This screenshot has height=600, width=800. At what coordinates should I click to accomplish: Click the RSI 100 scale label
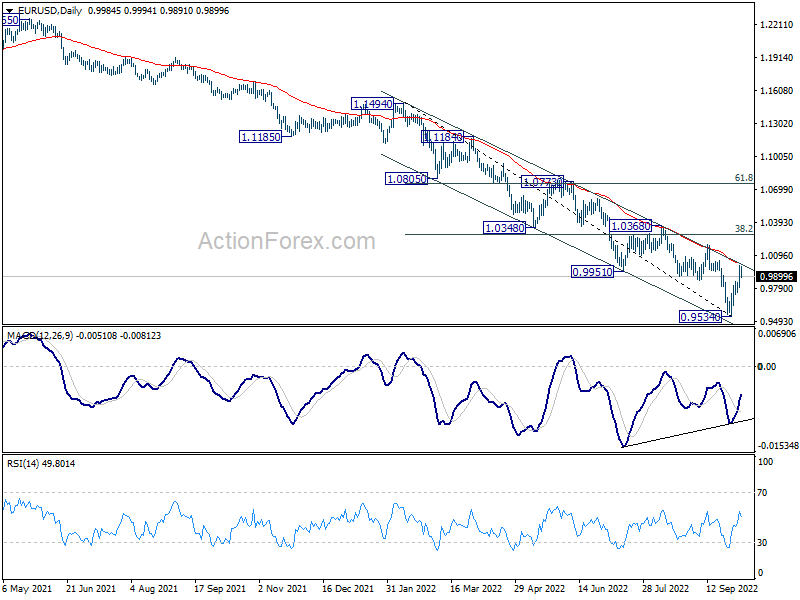[x=765, y=462]
